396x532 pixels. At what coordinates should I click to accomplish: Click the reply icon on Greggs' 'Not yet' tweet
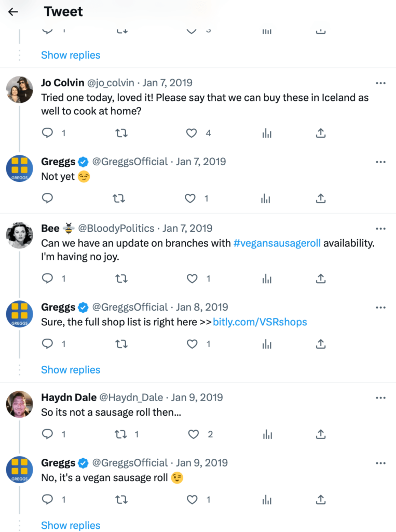click(47, 198)
